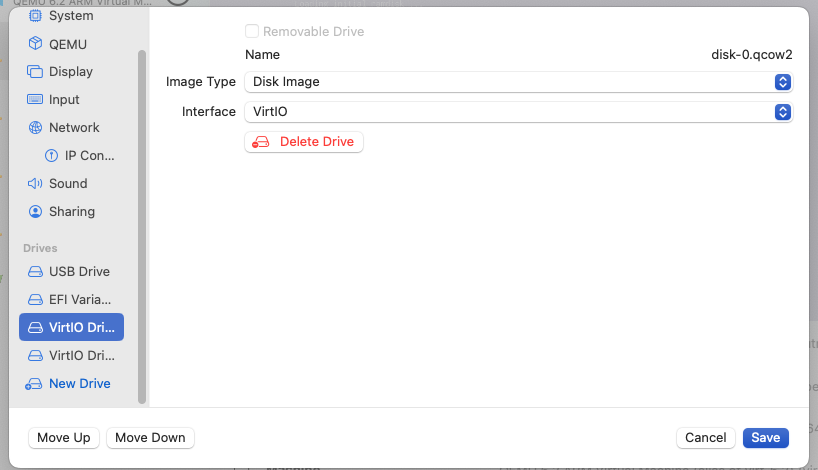The image size is (818, 470).
Task: Click the QEMU cube icon
Action: [x=35, y=44]
